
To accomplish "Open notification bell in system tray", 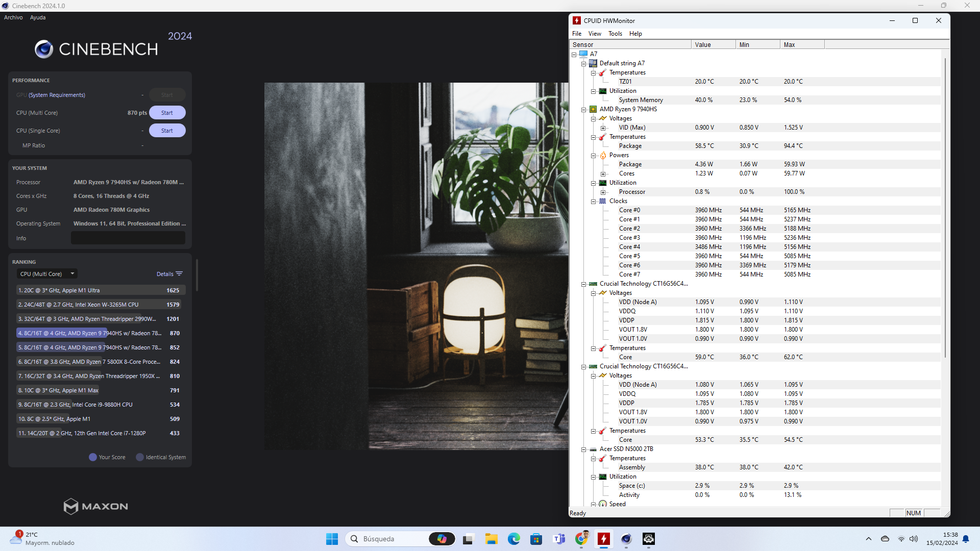I will 966,539.
